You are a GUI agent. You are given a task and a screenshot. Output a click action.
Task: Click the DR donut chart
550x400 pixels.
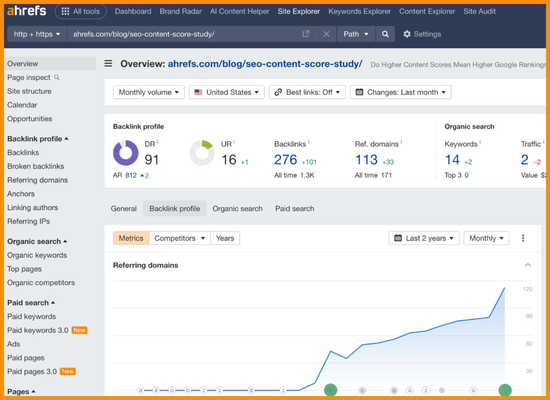(x=126, y=153)
